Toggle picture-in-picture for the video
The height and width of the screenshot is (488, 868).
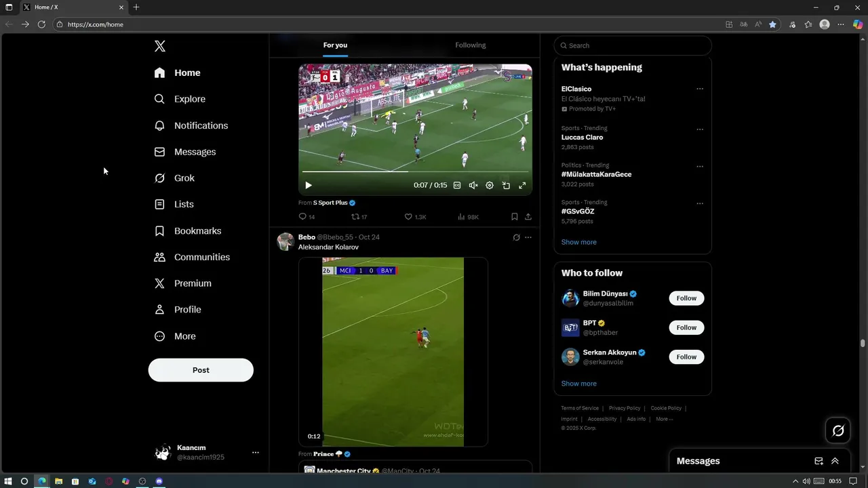pos(506,185)
